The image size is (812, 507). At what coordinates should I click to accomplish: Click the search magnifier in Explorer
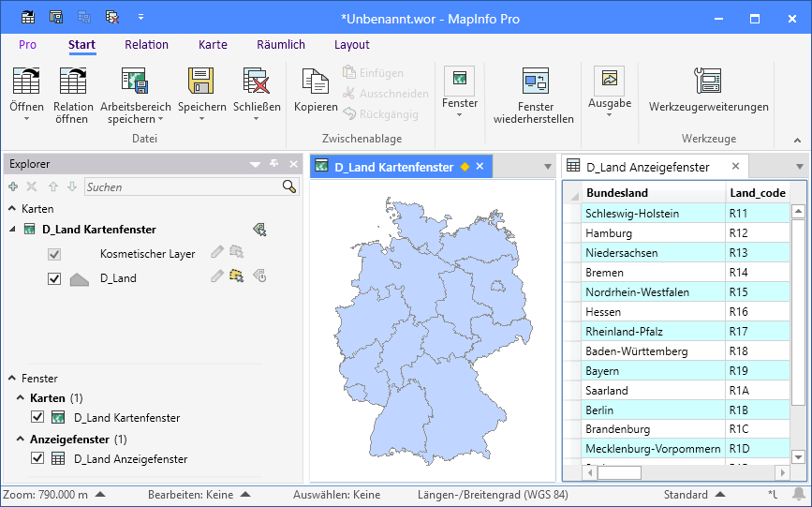click(289, 186)
